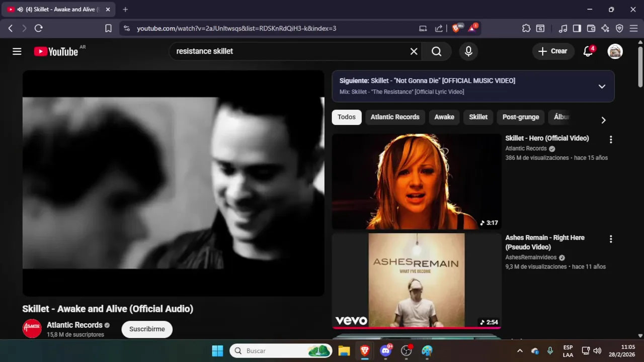Image resolution: width=644 pixels, height=362 pixels.
Task: Click the Skillet Hero video thumbnail
Action: [x=417, y=182]
